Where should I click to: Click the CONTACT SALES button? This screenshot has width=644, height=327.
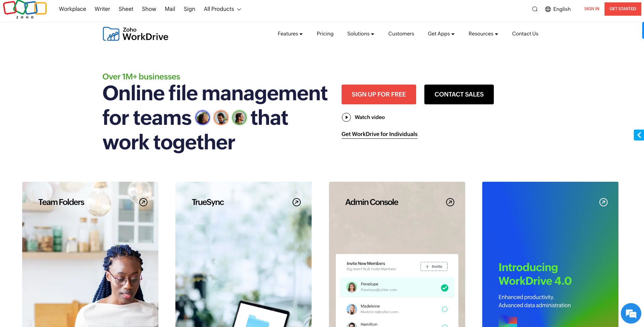pos(459,94)
